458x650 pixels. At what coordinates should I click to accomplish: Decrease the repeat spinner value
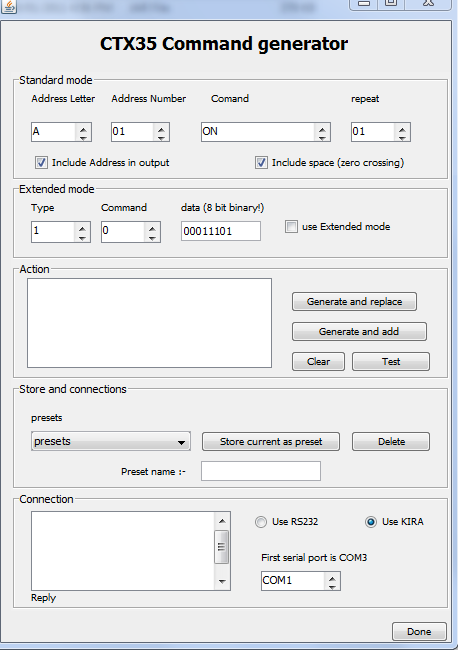click(402, 137)
